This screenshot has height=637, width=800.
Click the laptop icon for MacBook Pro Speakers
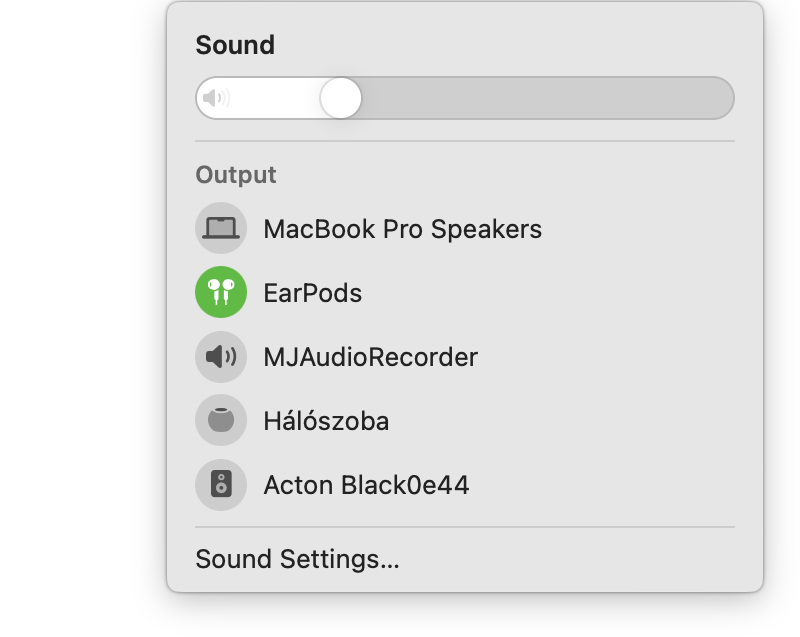221,229
